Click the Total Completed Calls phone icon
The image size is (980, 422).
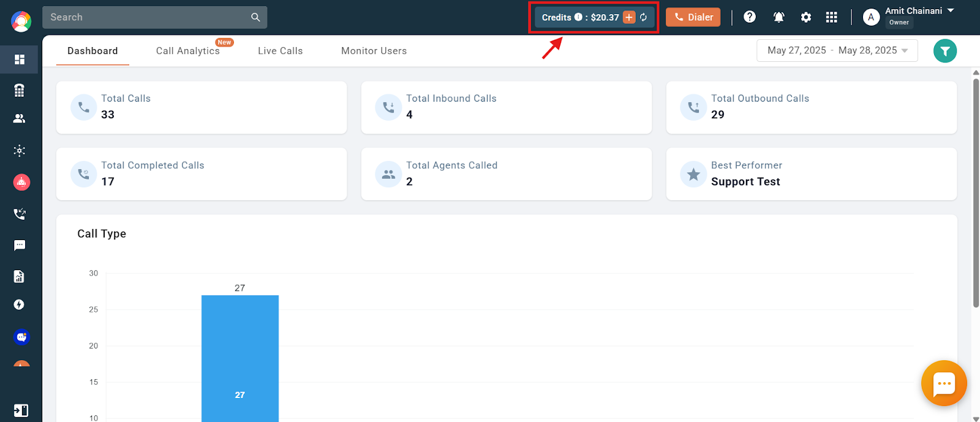84,175
